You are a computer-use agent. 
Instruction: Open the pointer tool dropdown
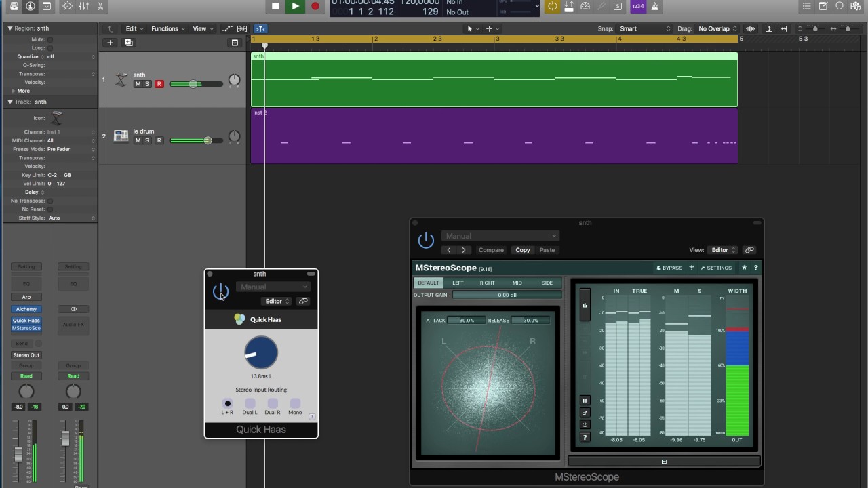pyautogui.click(x=472, y=28)
